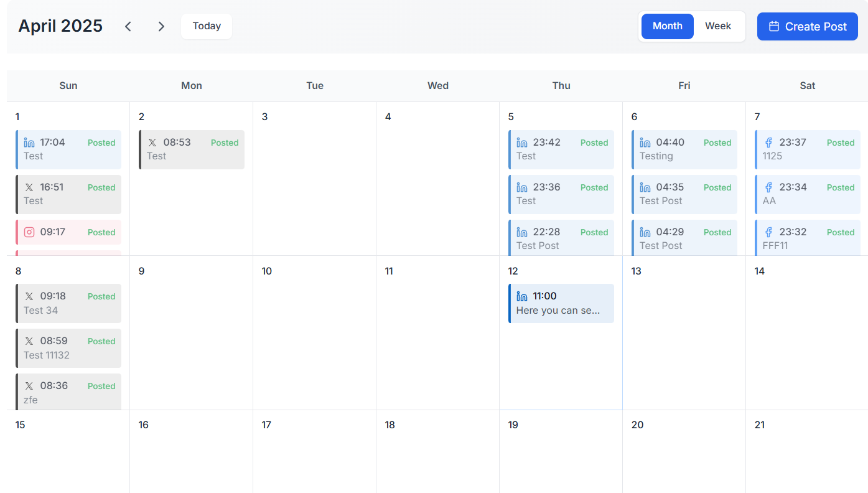The image size is (868, 493).
Task: Open the 22:28 Test Post on Thursday
Action: pyautogui.click(x=561, y=238)
